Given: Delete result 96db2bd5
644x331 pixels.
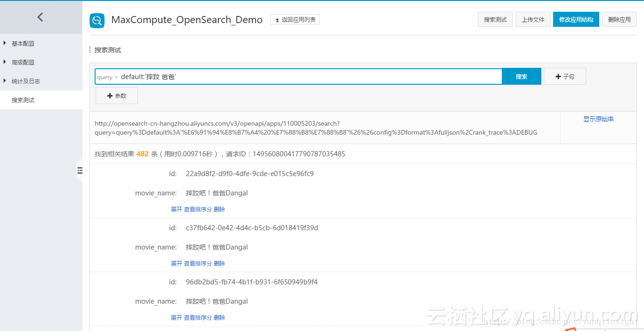Looking at the screenshot, I should click(x=219, y=318).
